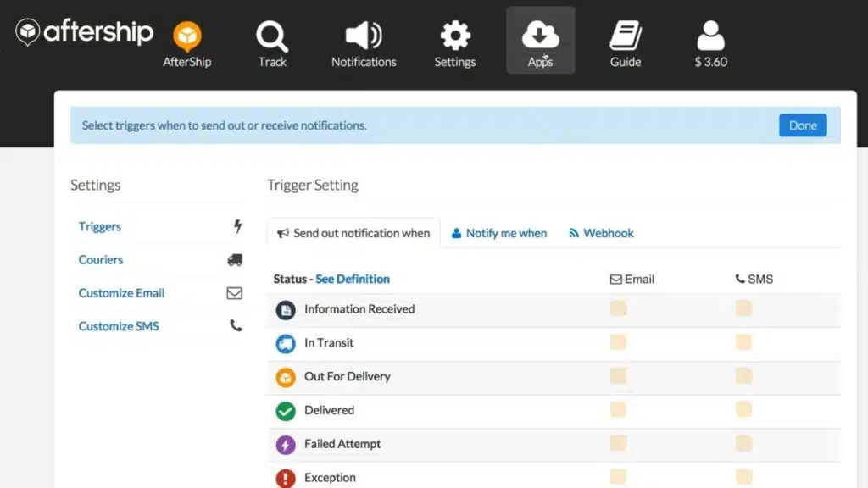868x488 pixels.
Task: Click the account balance user icon
Action: click(x=710, y=36)
